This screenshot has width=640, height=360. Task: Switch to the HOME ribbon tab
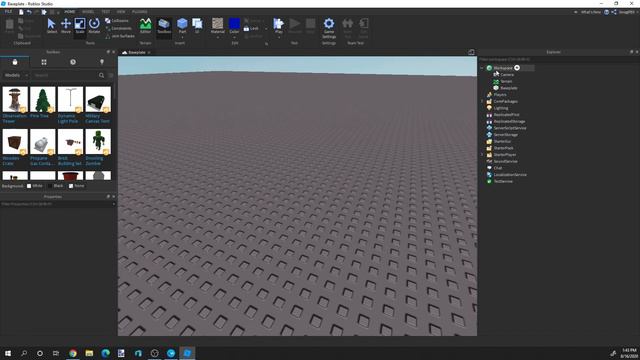pos(69,12)
